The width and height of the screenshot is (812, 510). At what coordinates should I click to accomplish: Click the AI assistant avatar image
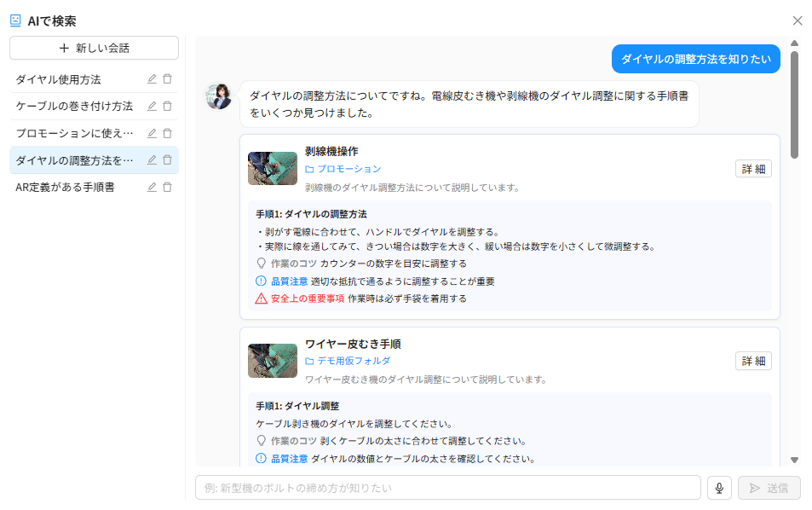pos(218,96)
